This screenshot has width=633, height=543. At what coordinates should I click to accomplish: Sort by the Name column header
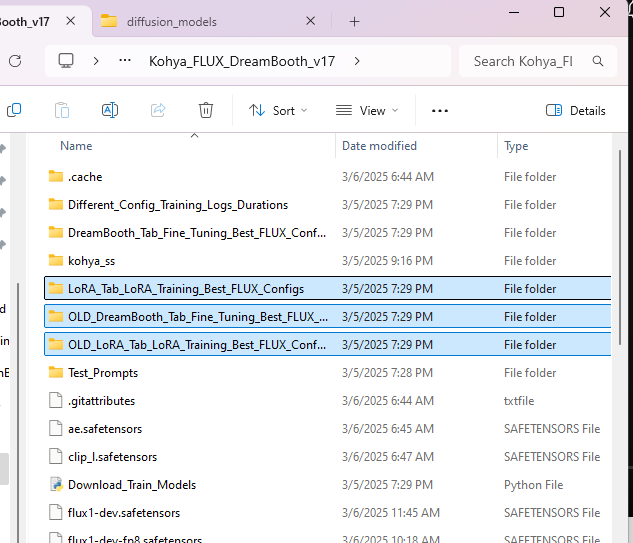point(76,146)
